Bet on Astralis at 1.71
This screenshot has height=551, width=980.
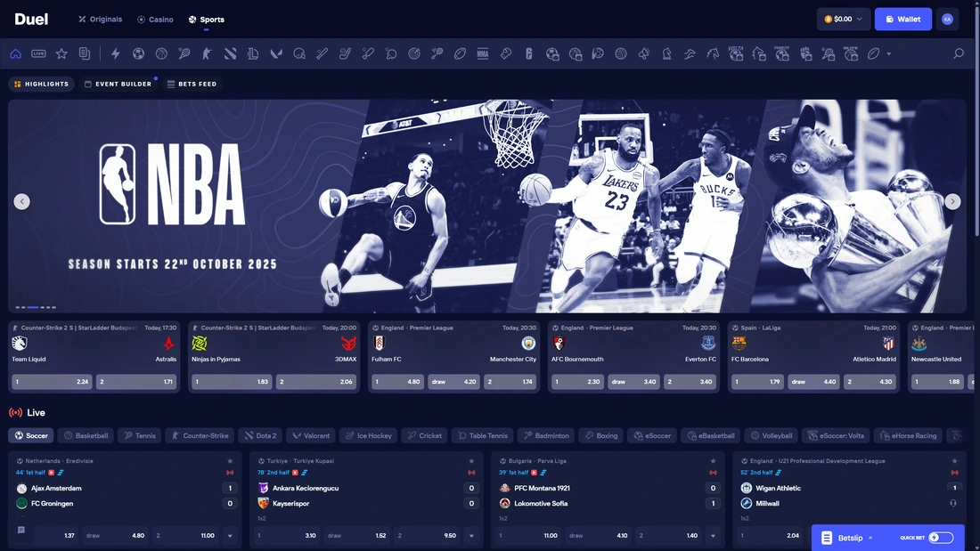(x=136, y=382)
